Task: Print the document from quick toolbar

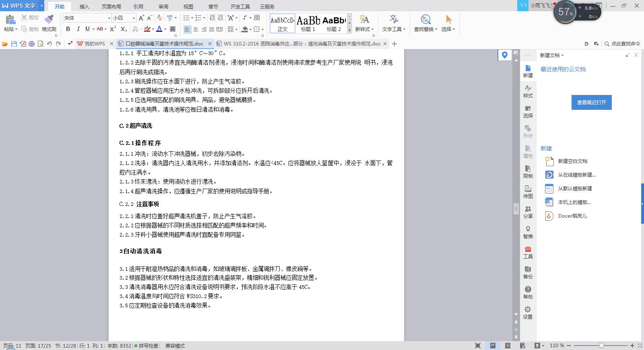Action: [31, 43]
